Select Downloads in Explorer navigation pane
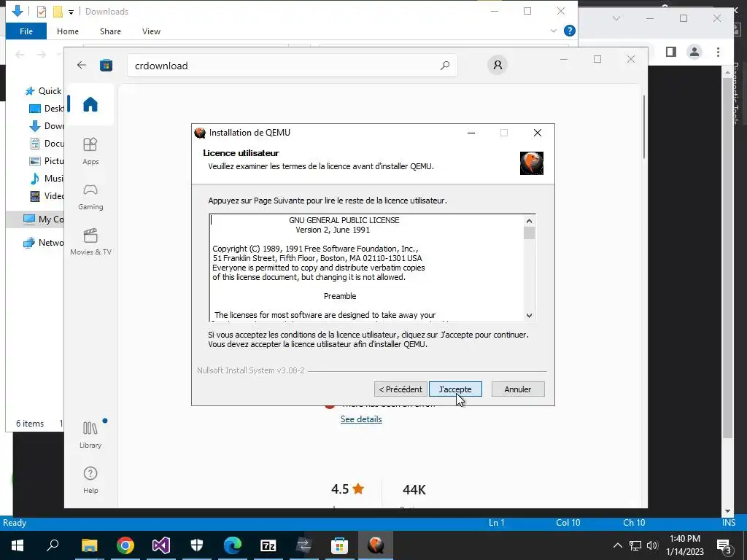Viewport: 747px width, 560px height. [46, 126]
